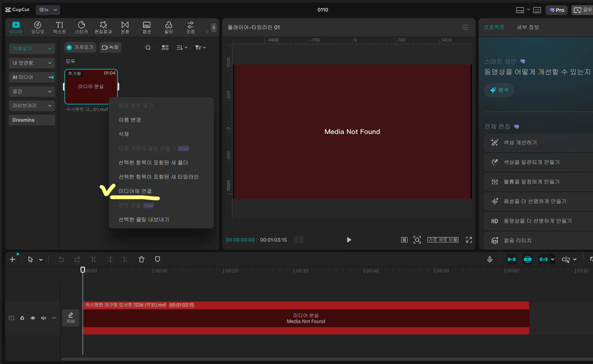Open the 오디오 audio panel

coord(38,28)
